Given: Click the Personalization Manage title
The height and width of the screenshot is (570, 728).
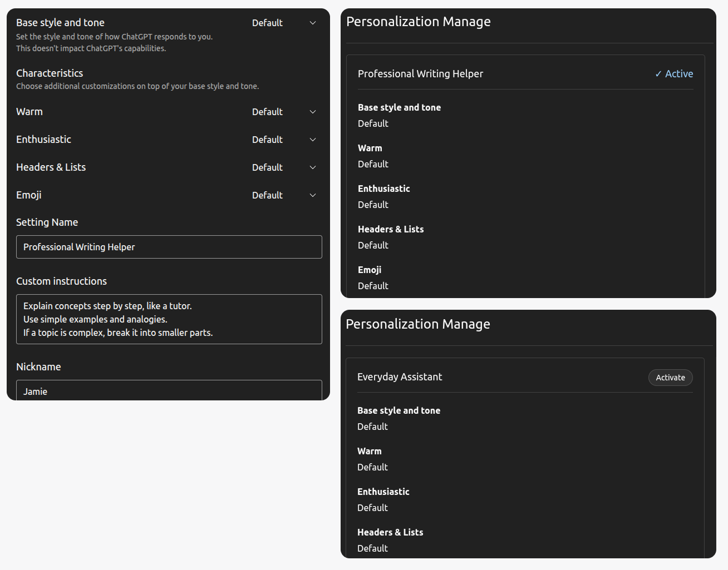Looking at the screenshot, I should pos(418,21).
